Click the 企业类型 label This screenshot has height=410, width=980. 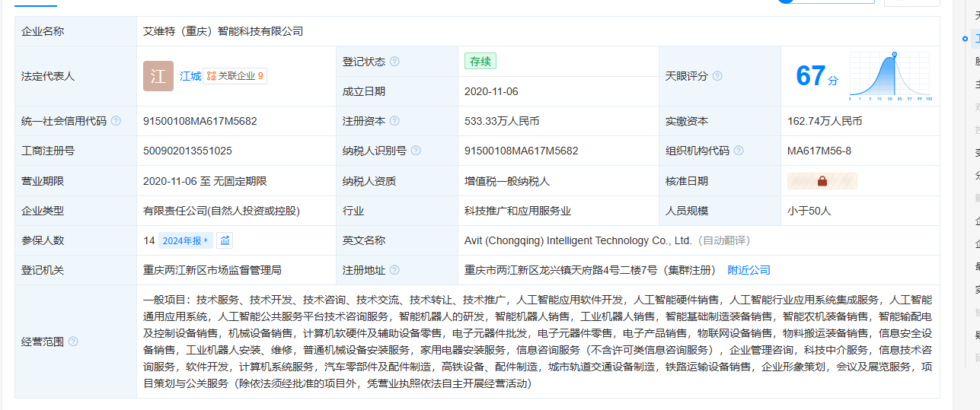coord(43,211)
